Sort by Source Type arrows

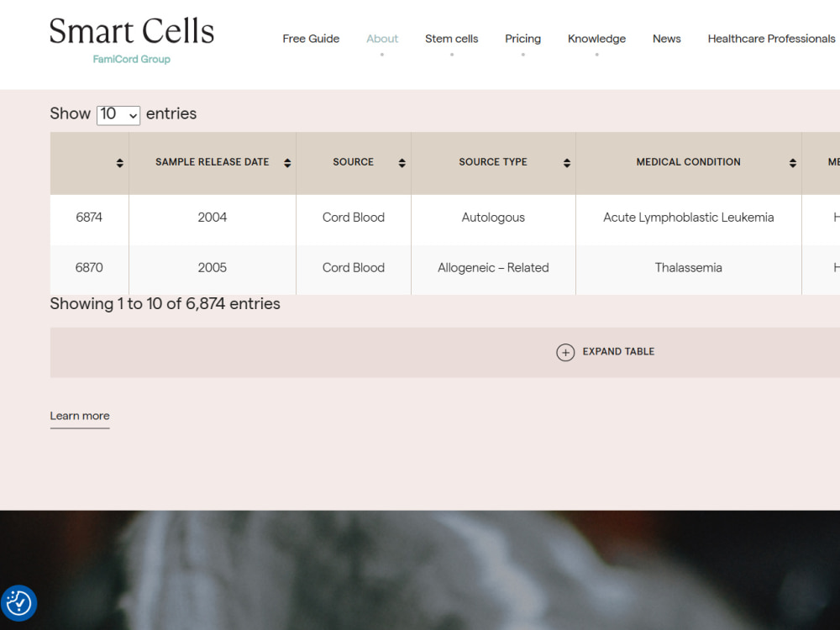(567, 163)
